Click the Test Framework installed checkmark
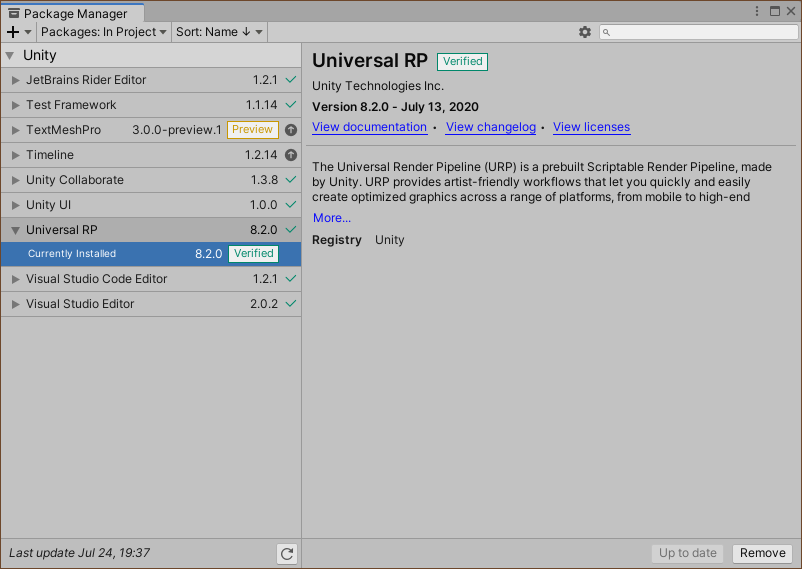The width and height of the screenshot is (802, 569). pyautogui.click(x=291, y=105)
